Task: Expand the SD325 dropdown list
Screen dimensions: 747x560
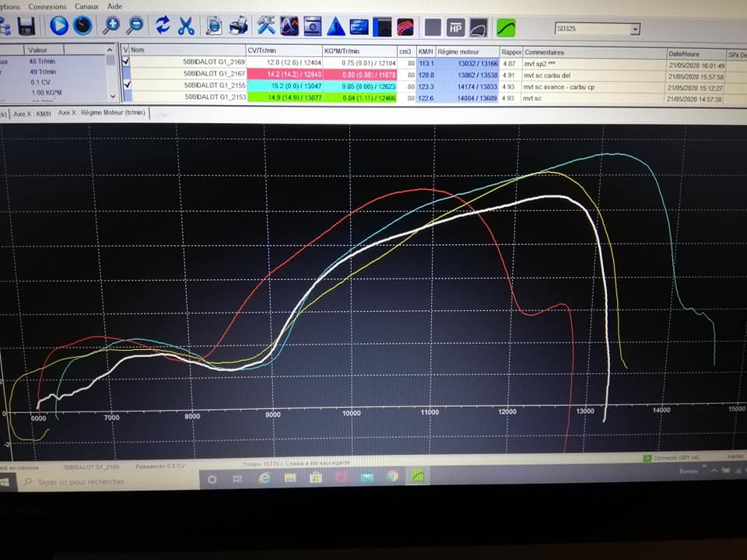Action: click(x=635, y=29)
